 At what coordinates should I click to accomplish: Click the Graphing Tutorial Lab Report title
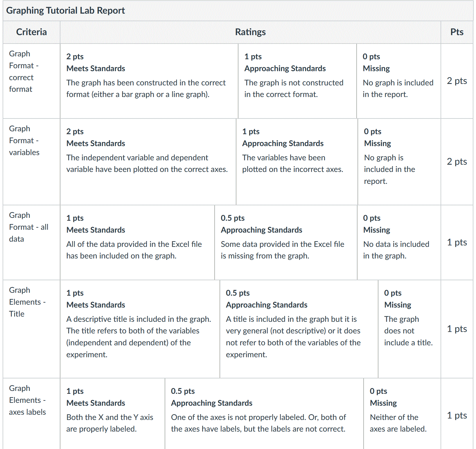(66, 10)
